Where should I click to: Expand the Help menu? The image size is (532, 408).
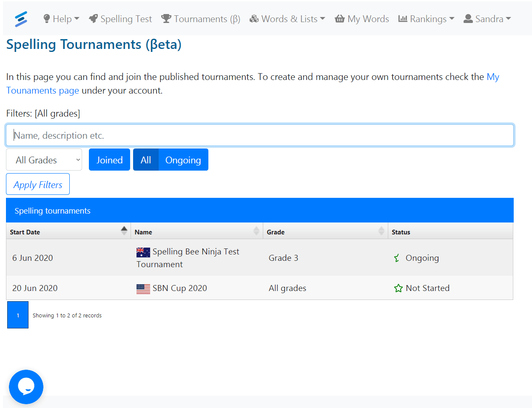coord(61,19)
